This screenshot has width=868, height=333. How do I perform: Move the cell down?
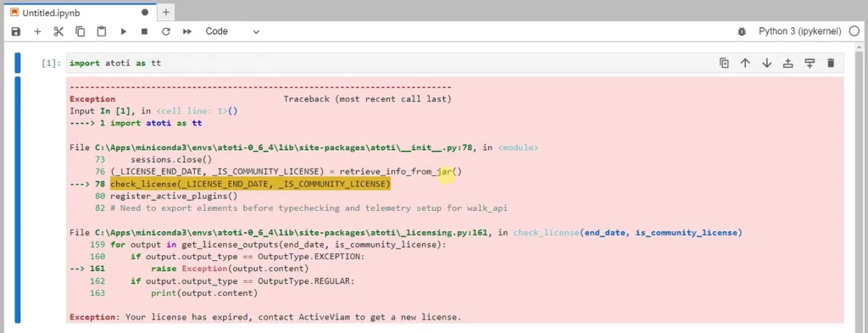(x=766, y=63)
